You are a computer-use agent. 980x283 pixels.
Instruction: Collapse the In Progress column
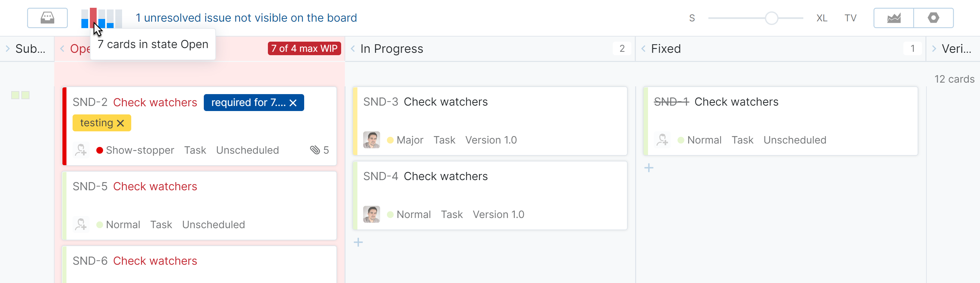tap(353, 49)
